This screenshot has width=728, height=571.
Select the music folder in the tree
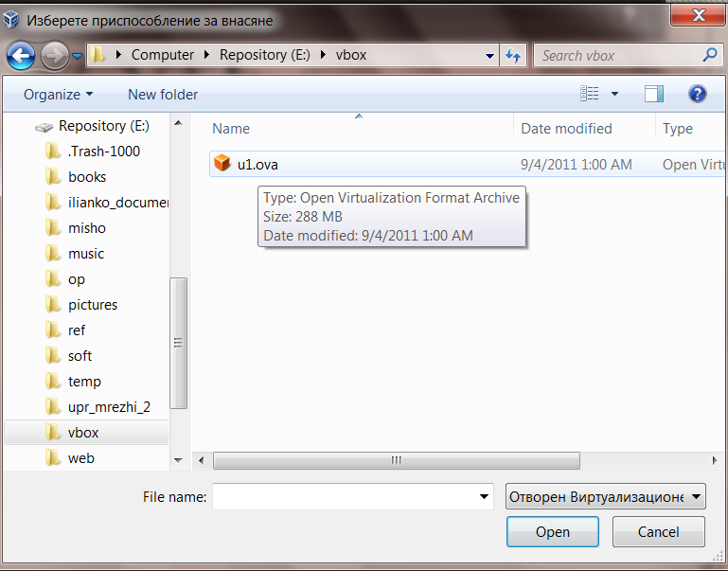click(85, 254)
